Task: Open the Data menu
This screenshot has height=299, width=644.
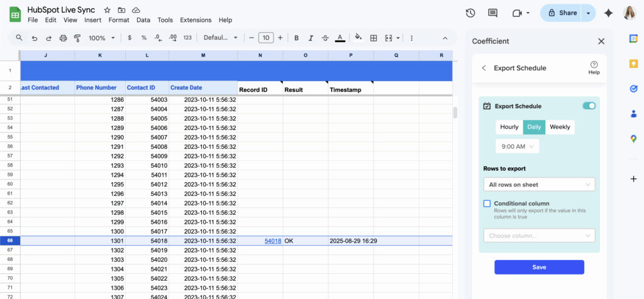Action: 143,20
